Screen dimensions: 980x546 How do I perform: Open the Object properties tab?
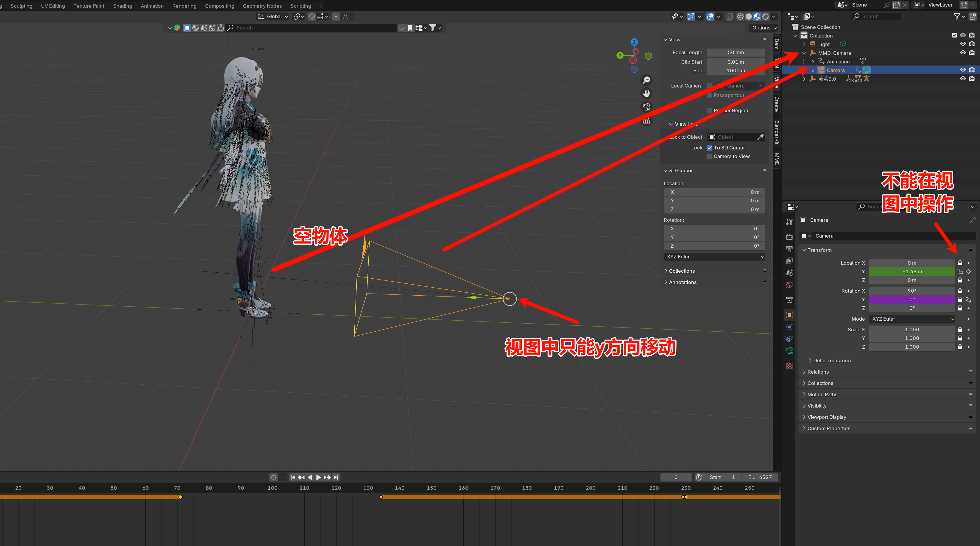(789, 315)
